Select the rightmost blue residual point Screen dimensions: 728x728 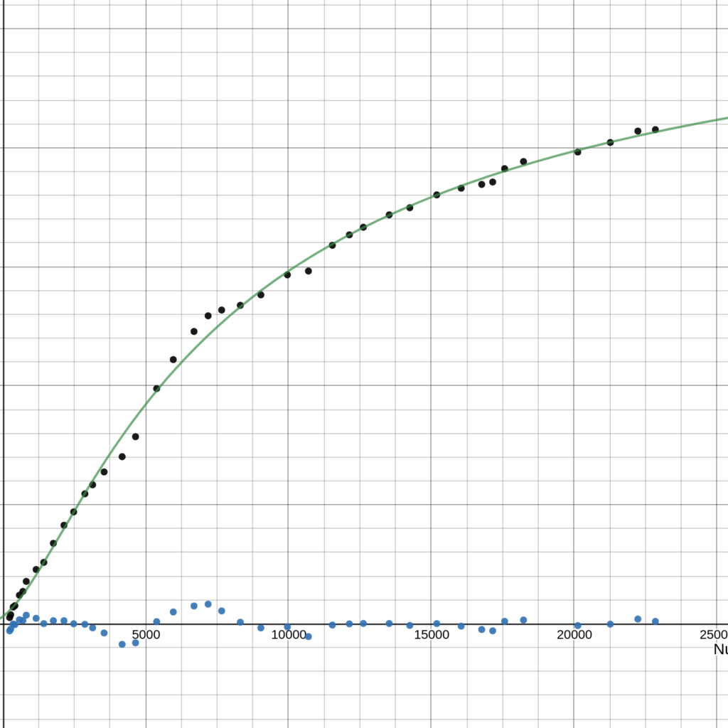click(655, 621)
